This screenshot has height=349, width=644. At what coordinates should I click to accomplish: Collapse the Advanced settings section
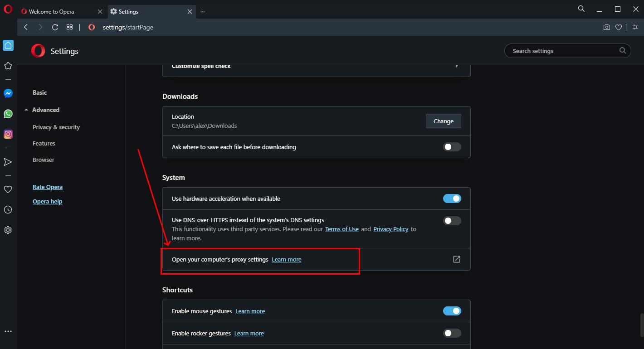[45, 110]
